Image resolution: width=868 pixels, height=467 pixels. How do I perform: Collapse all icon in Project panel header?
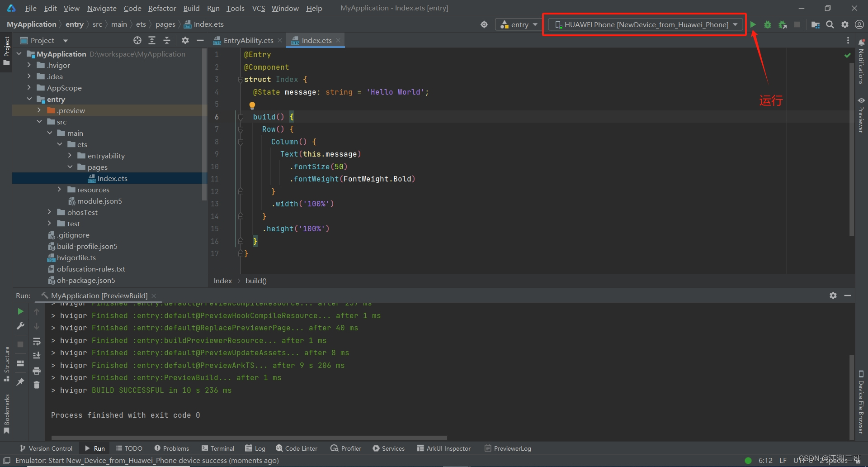[x=167, y=40]
